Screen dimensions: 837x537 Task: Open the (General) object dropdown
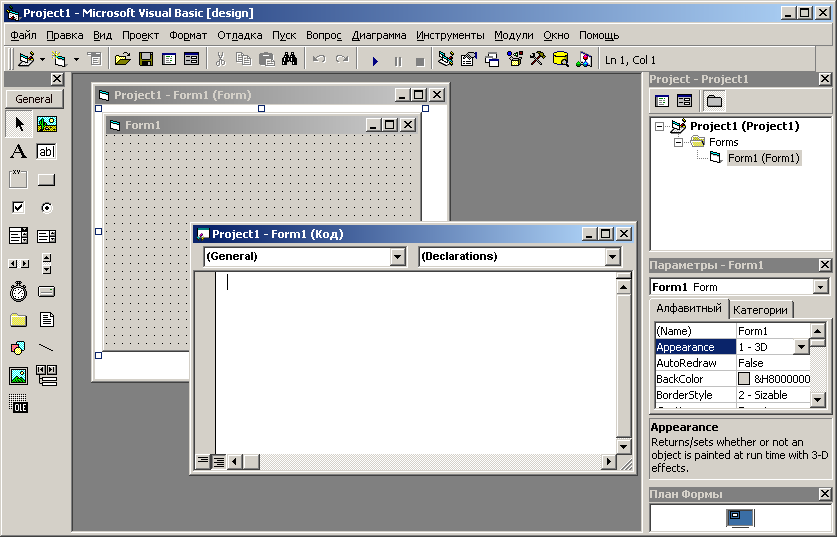pos(397,257)
